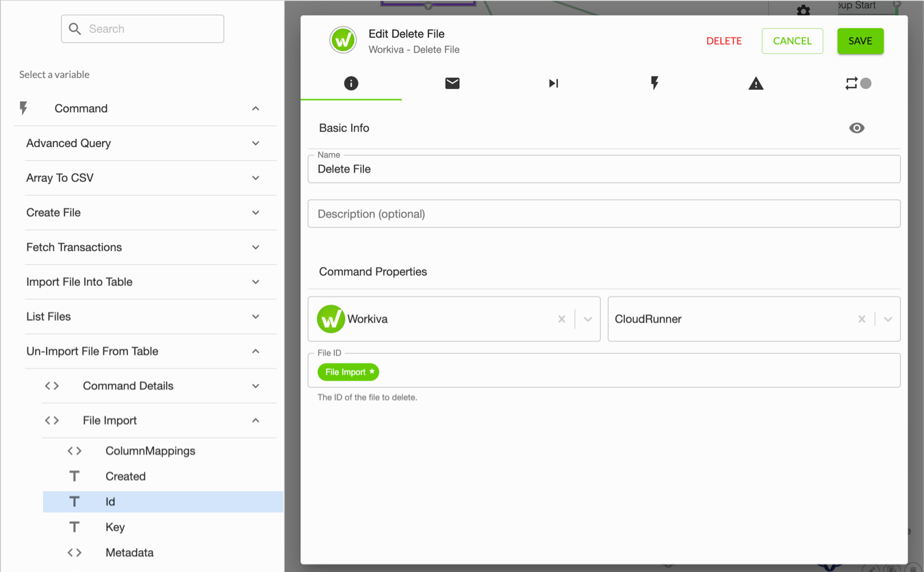The width and height of the screenshot is (924, 572).
Task: Click the Command lightning bolt icon
Action: click(x=24, y=108)
